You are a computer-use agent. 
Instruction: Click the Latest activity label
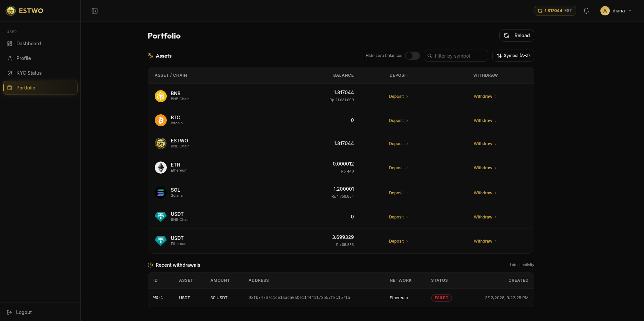tap(522, 265)
